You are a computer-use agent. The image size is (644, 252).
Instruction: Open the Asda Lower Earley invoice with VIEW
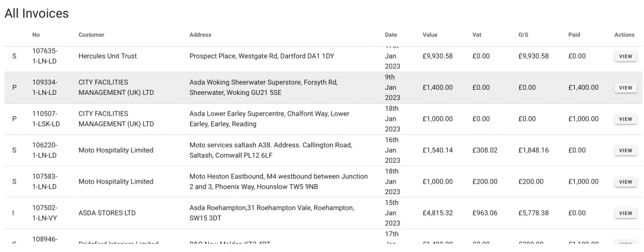(625, 119)
